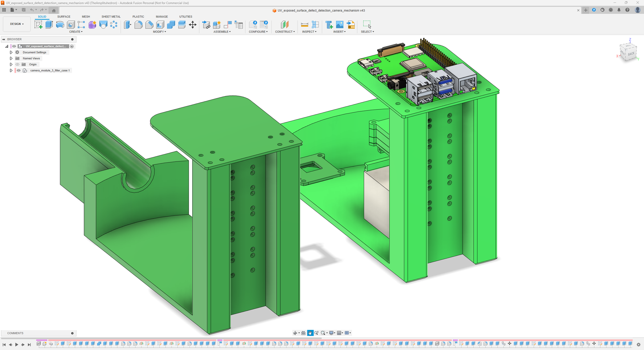This screenshot has width=644, height=350.
Task: Click the Midplane construct icon
Action: point(285,25)
